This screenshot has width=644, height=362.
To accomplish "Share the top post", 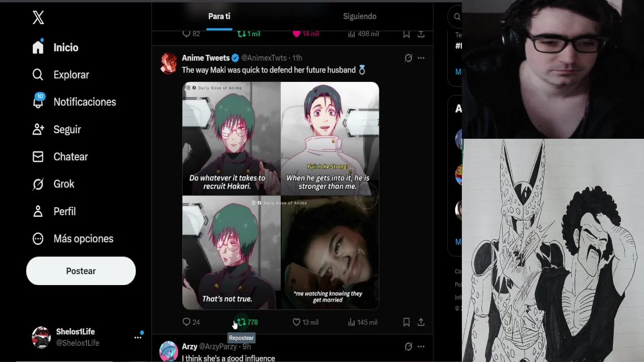I will point(421,34).
